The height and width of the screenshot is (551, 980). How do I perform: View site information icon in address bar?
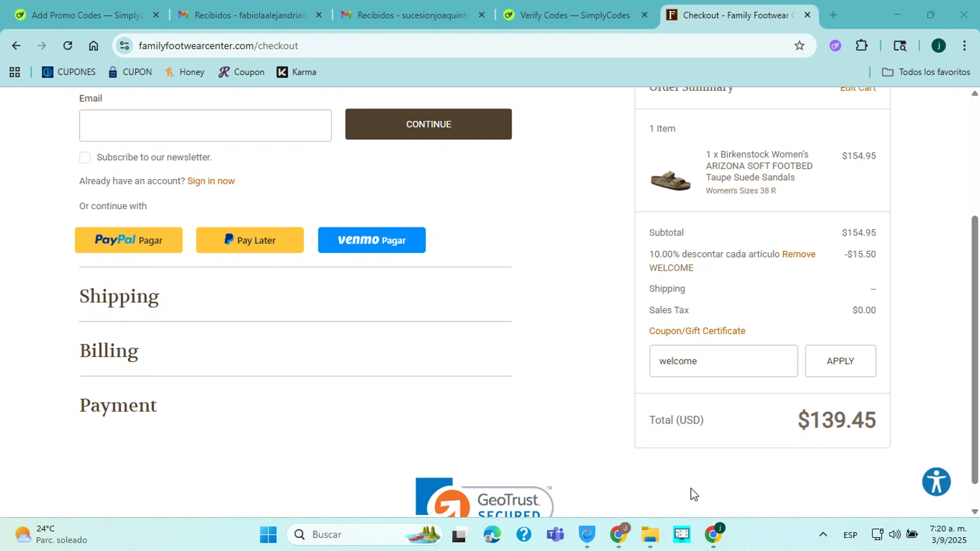coord(124,46)
